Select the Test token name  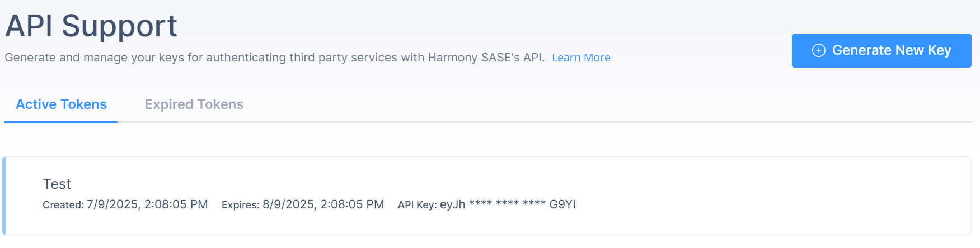tap(57, 184)
